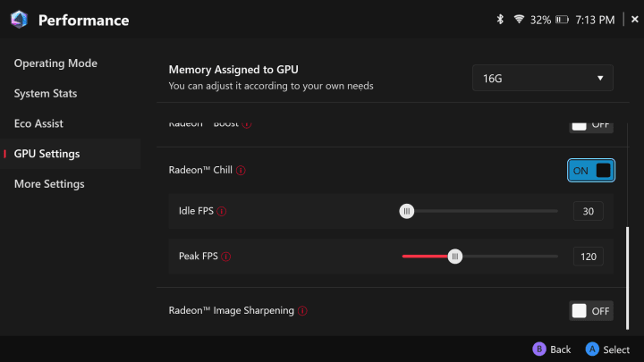Open info icon next to Radeon Image Sharpening
This screenshot has height=362, width=644.
(302, 311)
